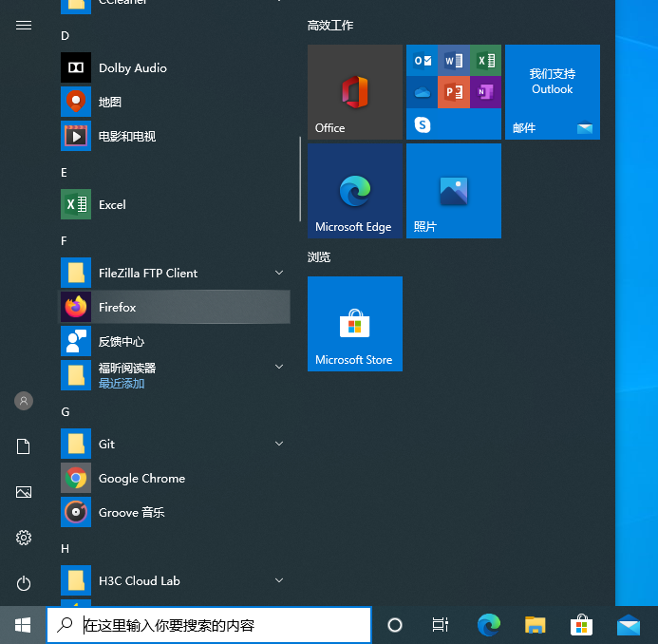Open Outlook icon in Office tile group
Viewport: 658px width, 644px height.
pyautogui.click(x=423, y=61)
